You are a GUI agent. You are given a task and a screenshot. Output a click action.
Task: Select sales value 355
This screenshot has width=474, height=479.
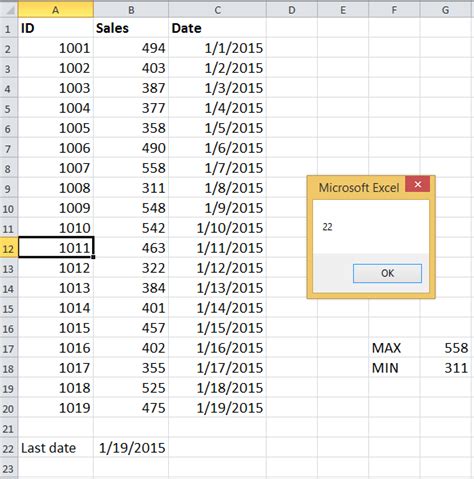tap(131, 368)
